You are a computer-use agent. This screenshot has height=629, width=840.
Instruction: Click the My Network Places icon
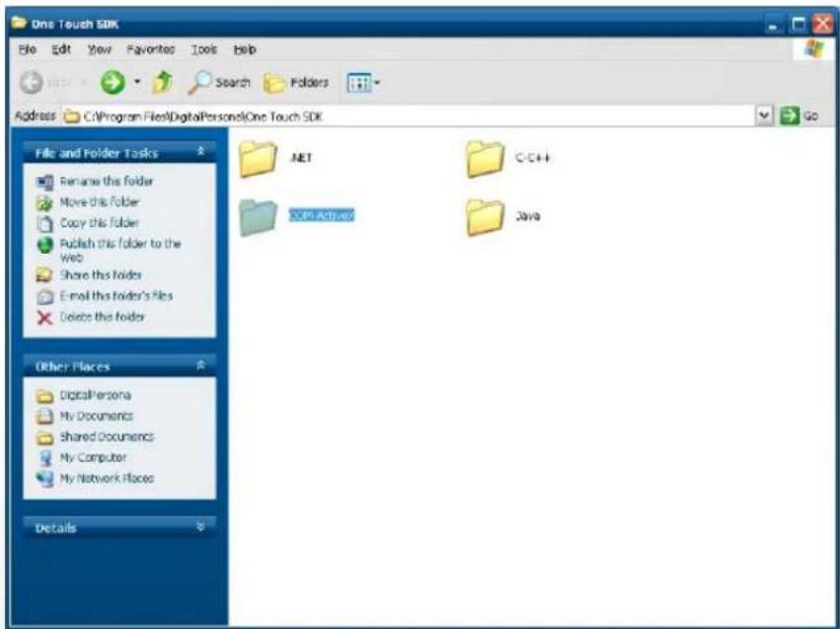pyautogui.click(x=45, y=479)
